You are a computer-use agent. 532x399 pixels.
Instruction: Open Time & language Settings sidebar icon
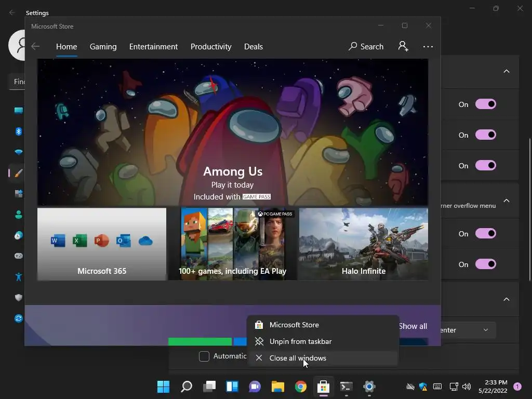pos(19,235)
